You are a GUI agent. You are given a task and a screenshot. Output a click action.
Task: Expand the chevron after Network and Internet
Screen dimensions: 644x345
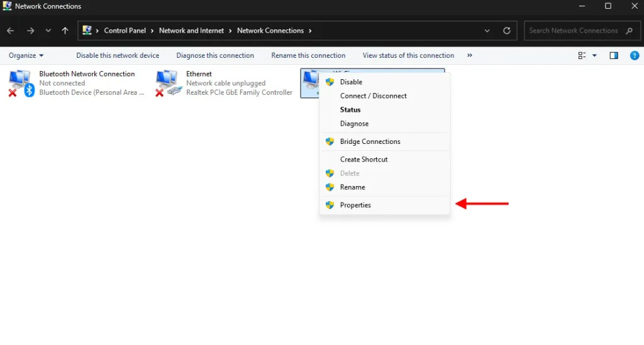point(230,31)
